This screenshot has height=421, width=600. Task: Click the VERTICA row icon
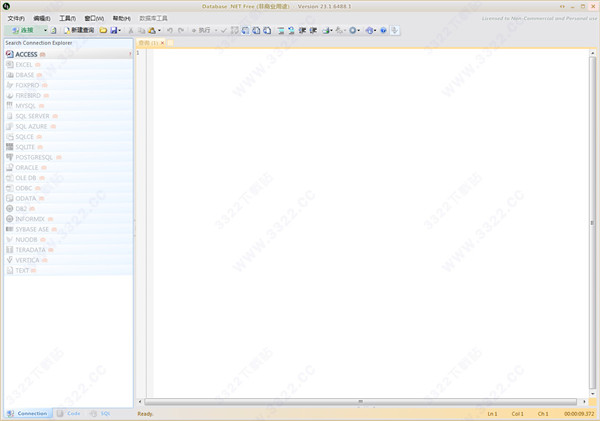(x=10, y=260)
